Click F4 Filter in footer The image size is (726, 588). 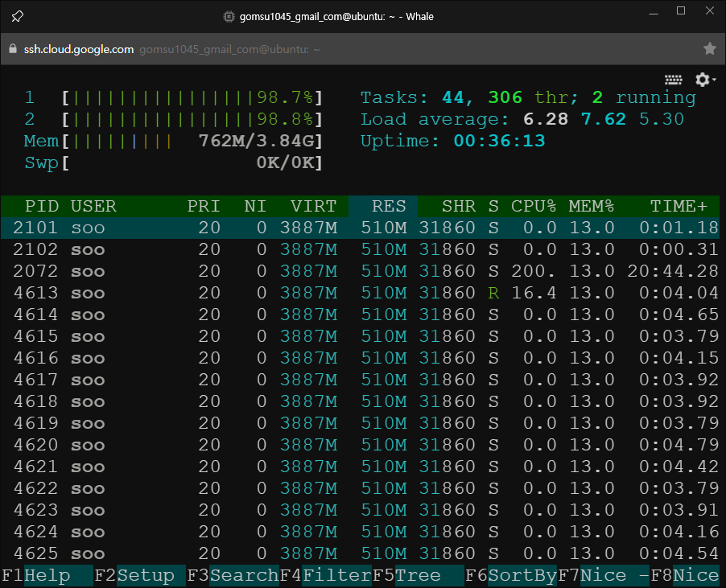[325, 575]
